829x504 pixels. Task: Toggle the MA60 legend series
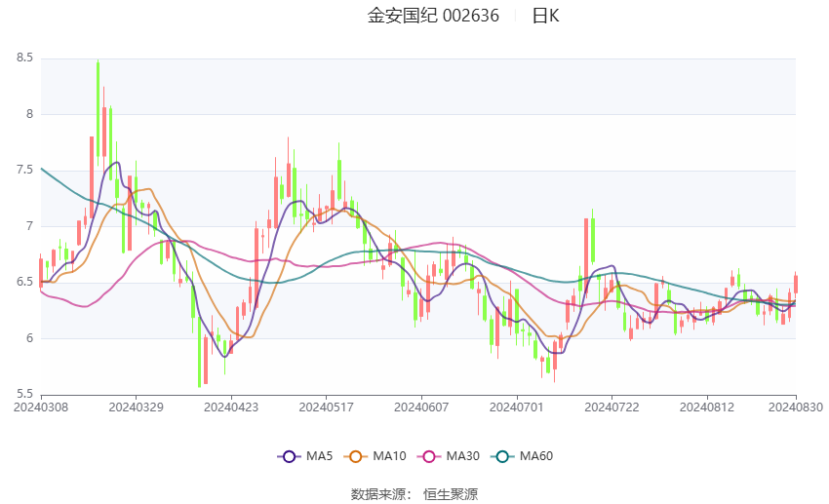522,456
